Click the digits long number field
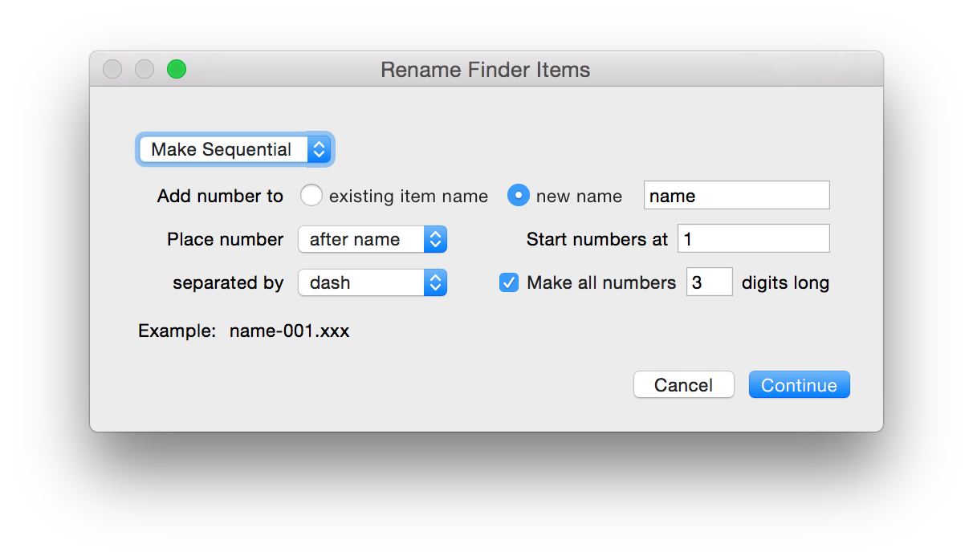 pyautogui.click(x=709, y=282)
